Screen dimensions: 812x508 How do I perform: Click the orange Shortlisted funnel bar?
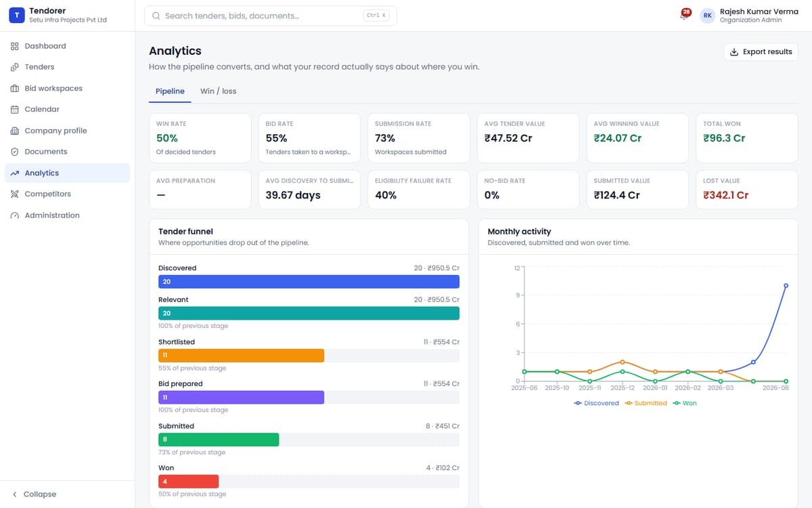click(x=241, y=356)
